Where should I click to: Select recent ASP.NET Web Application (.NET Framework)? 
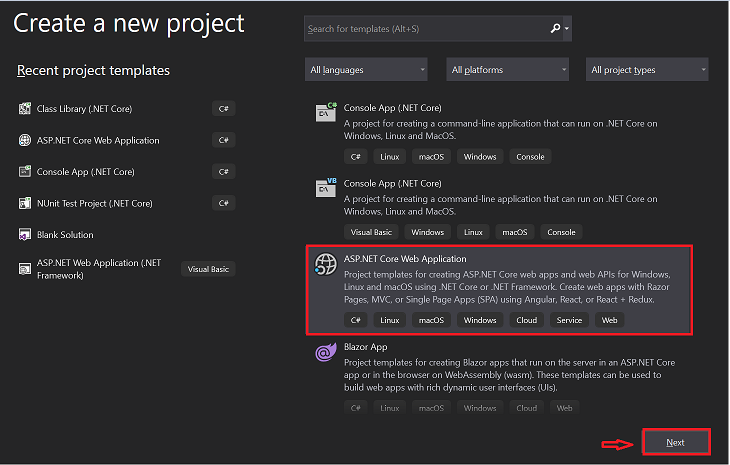coord(99,269)
